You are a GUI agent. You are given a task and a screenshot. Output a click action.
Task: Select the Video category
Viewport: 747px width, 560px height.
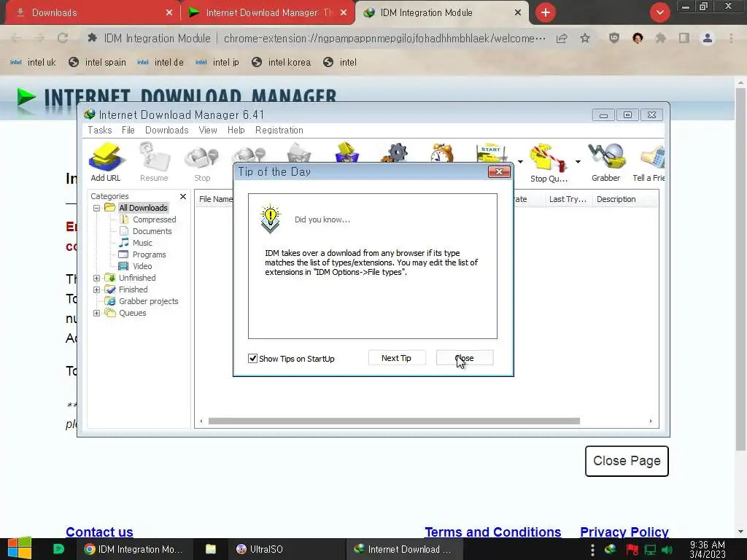click(x=142, y=266)
